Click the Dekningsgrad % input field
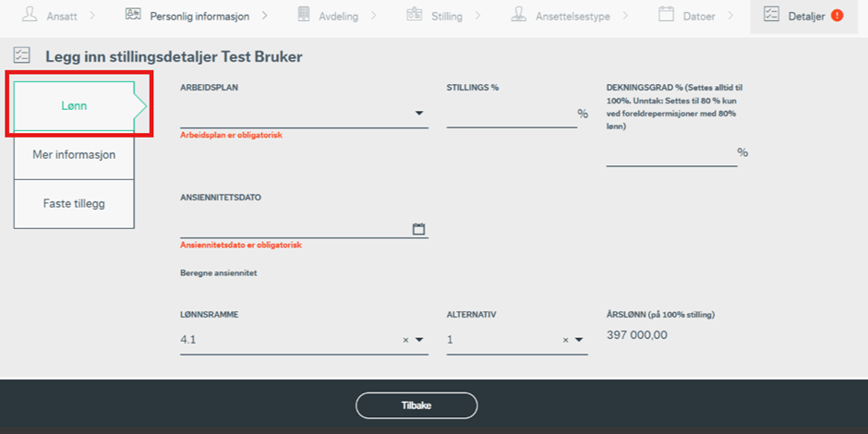The image size is (868, 434). (670, 153)
